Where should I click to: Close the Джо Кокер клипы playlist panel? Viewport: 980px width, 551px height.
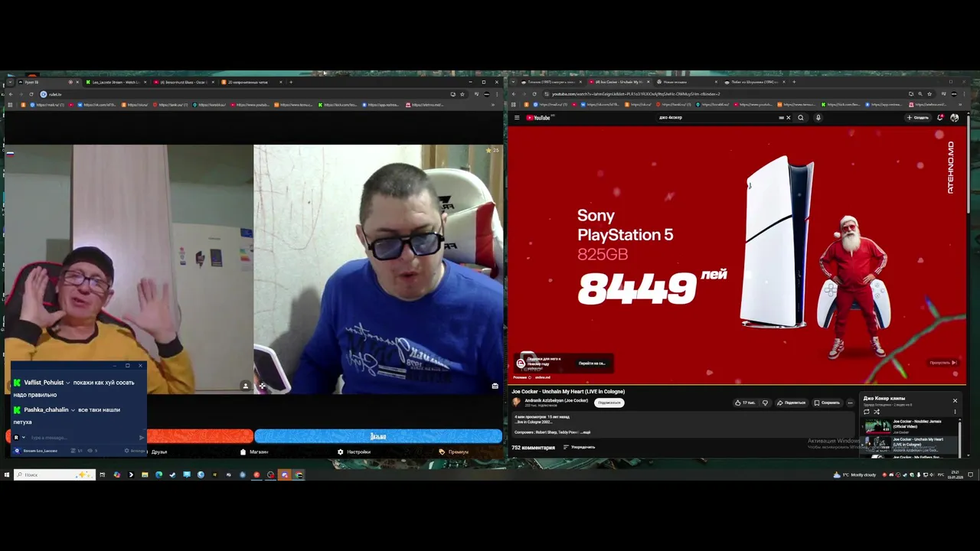[x=955, y=400]
